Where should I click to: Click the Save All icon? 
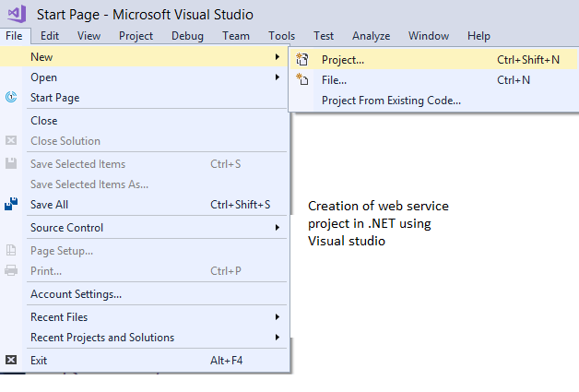(x=11, y=204)
